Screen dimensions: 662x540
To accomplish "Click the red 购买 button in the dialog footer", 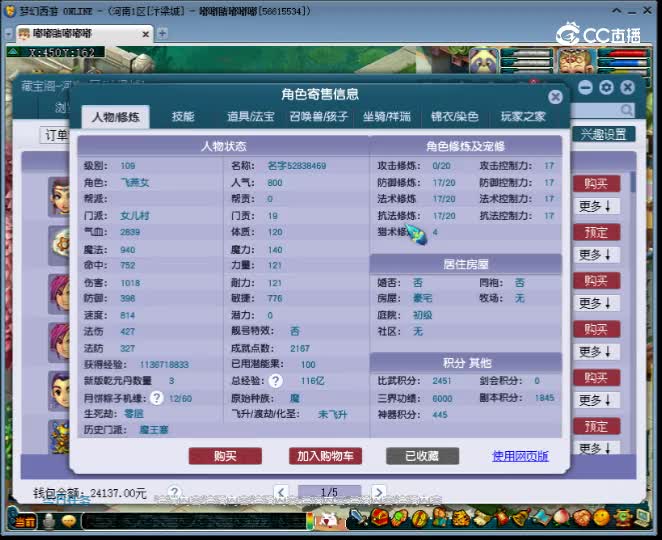I will [225, 456].
